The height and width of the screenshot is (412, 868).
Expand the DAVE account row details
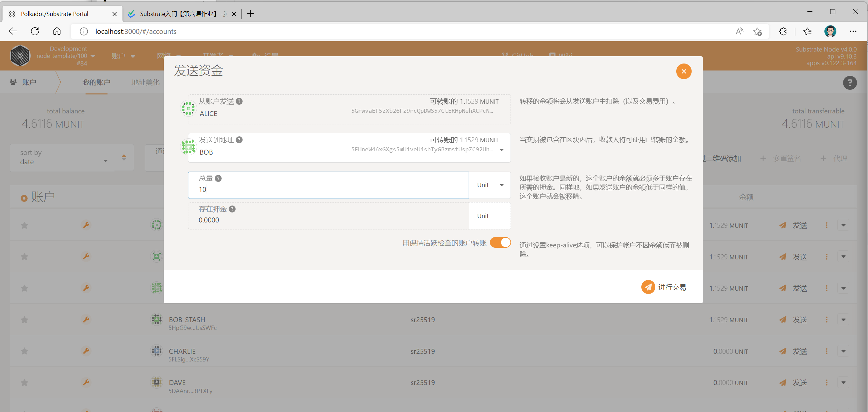coord(843,382)
